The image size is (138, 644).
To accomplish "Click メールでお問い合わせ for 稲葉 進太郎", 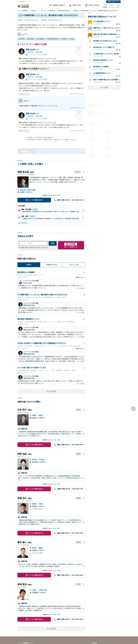I will 34,200.
